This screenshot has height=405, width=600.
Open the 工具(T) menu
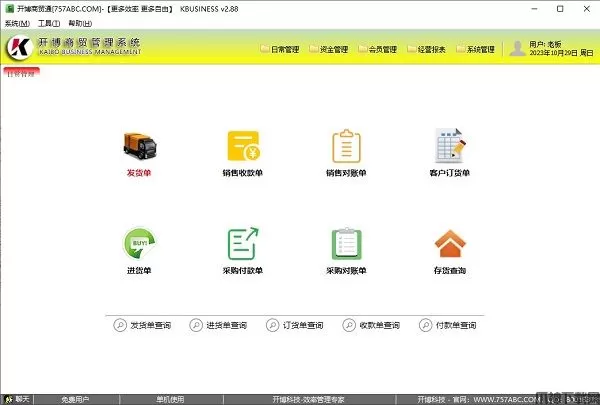pyautogui.click(x=49, y=23)
